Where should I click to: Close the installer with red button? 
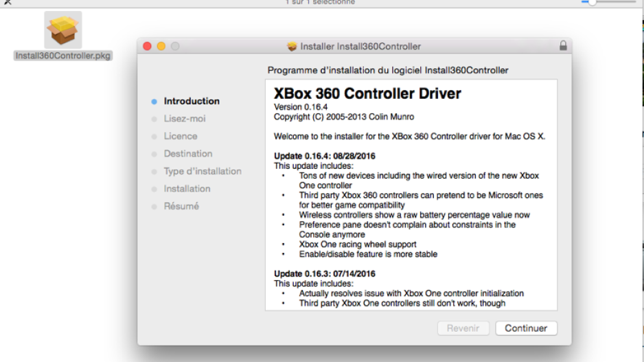pyautogui.click(x=147, y=46)
